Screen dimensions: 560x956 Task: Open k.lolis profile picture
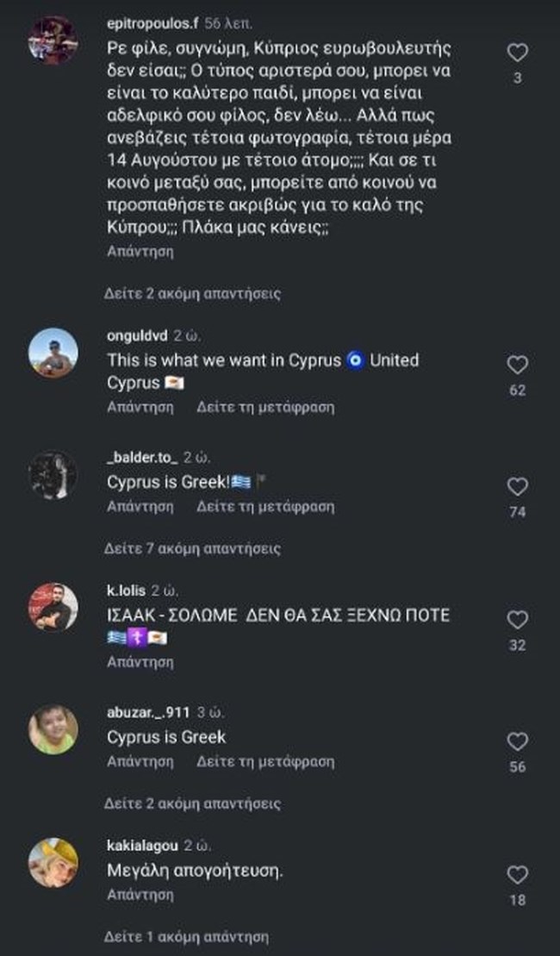pyautogui.click(x=53, y=607)
